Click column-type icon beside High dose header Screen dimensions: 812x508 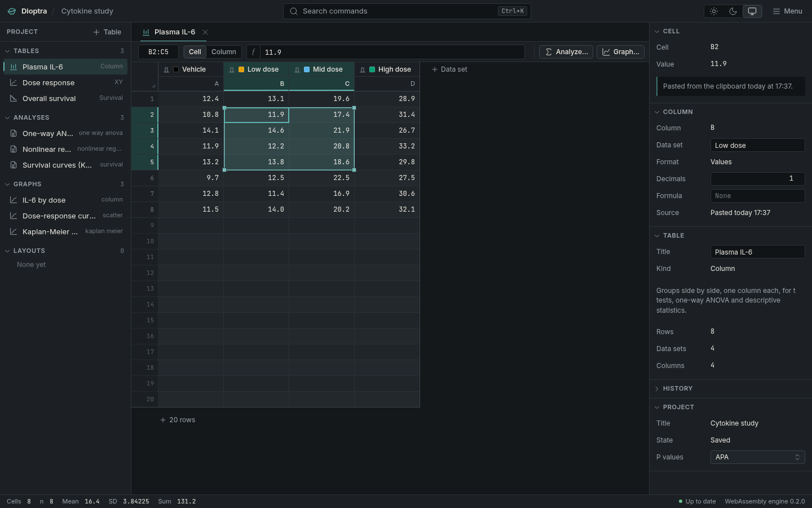pyautogui.click(x=363, y=69)
